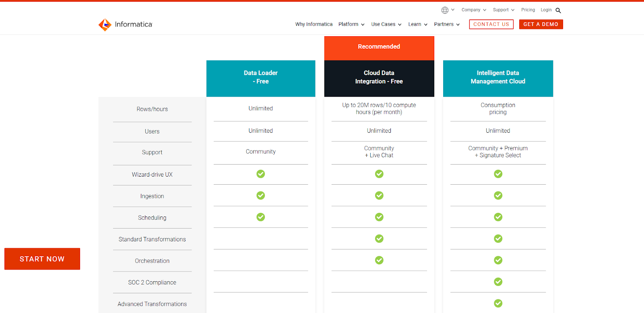Click Intelligent Data Management's Standard Transformations check
This screenshot has width=644, height=313.
tap(498, 239)
